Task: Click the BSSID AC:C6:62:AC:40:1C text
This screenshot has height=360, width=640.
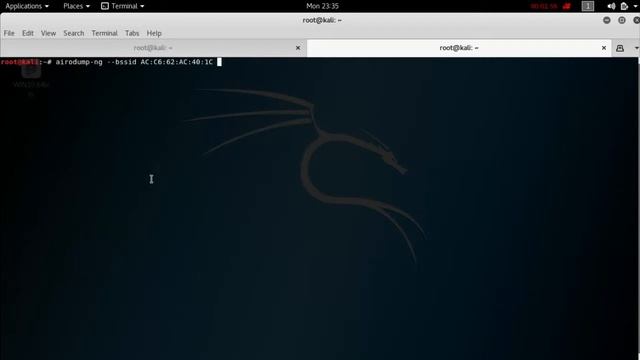Action: tap(176, 62)
